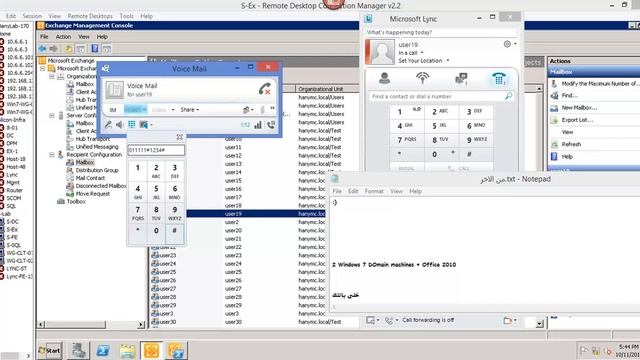Open the Share dropdown in Voice Mail
640x360 pixels.
190,109
